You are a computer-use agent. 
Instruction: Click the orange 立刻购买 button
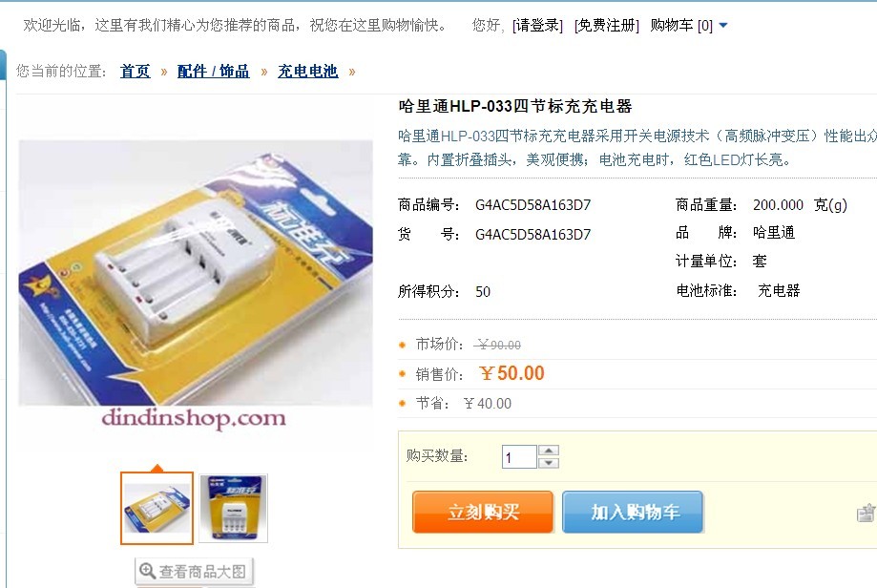click(483, 512)
